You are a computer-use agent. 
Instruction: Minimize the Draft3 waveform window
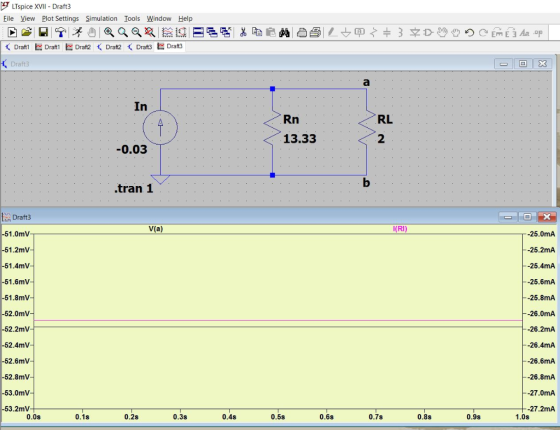tap(508, 217)
